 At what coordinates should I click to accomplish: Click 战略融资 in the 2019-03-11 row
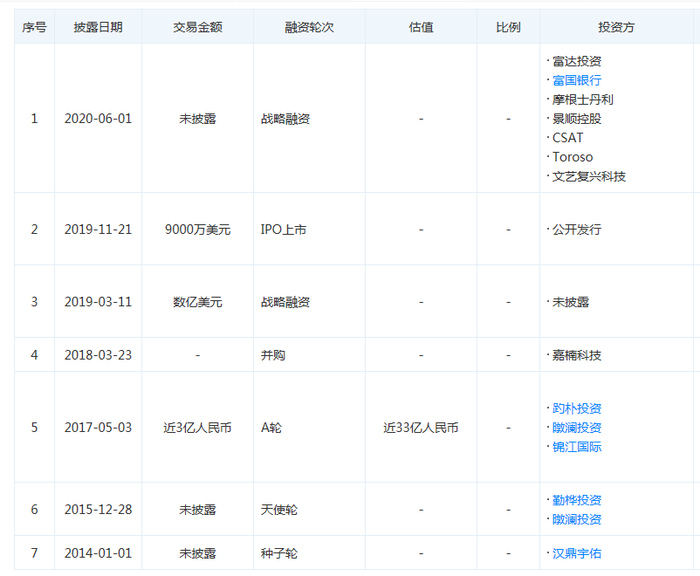tap(285, 302)
